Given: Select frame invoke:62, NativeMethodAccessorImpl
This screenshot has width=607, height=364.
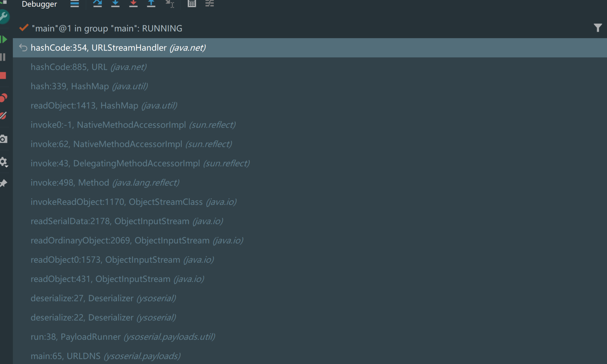Looking at the screenshot, I should point(310,144).
